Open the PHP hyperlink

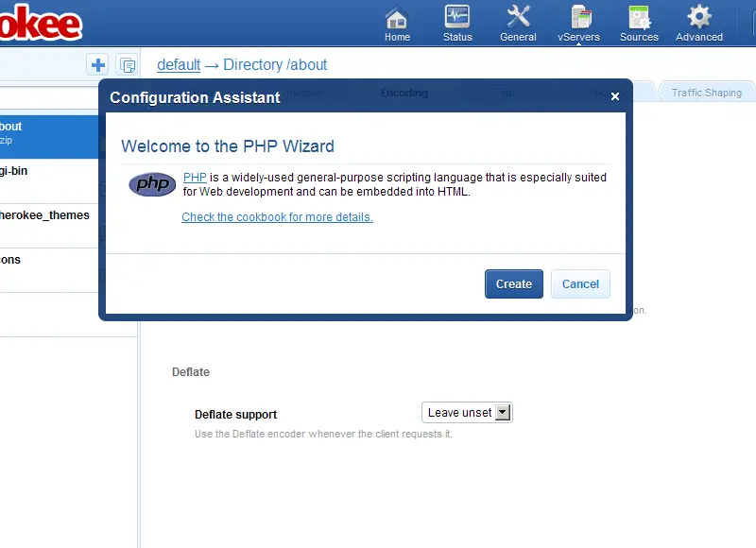tap(195, 178)
